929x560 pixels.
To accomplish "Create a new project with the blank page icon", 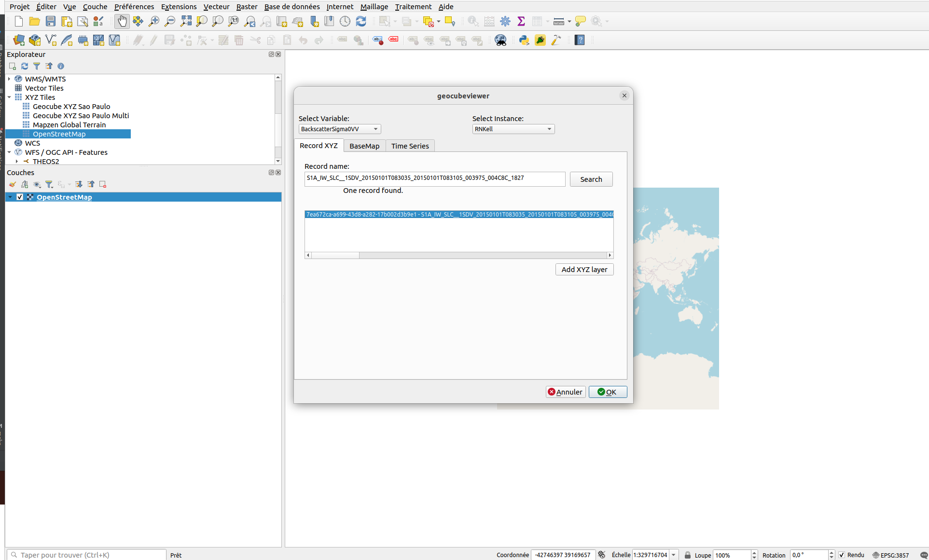I will click(19, 21).
